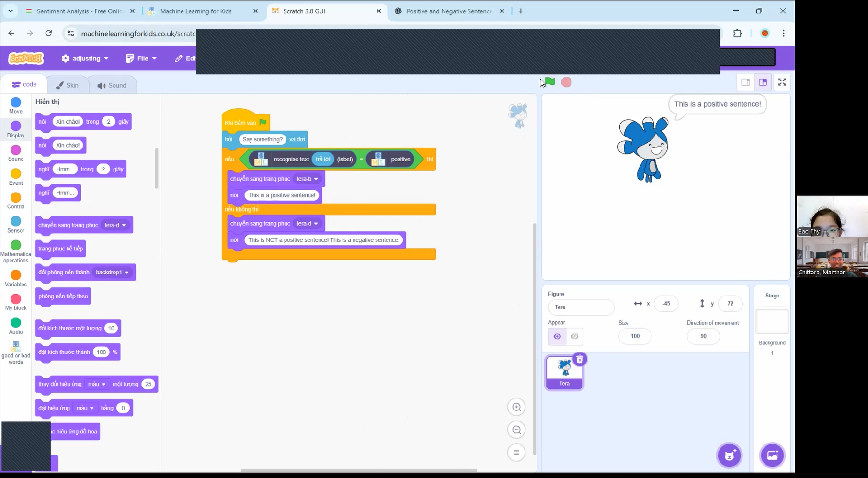The width and height of the screenshot is (868, 478).
Task: Delete the Tera sprite via trash icon
Action: (x=580, y=359)
